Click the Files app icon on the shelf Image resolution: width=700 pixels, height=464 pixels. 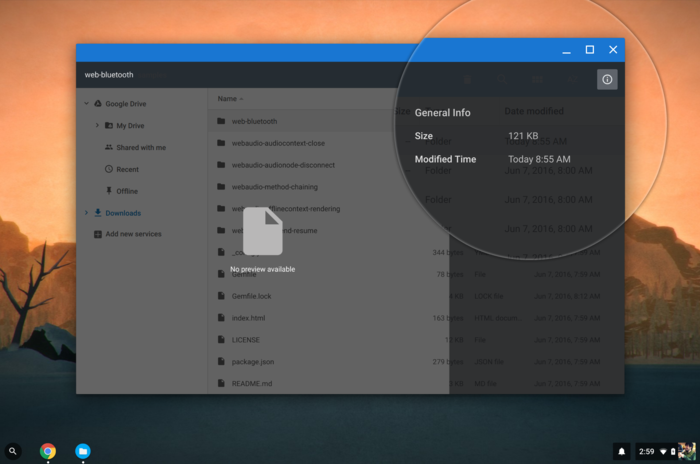pos(83,451)
